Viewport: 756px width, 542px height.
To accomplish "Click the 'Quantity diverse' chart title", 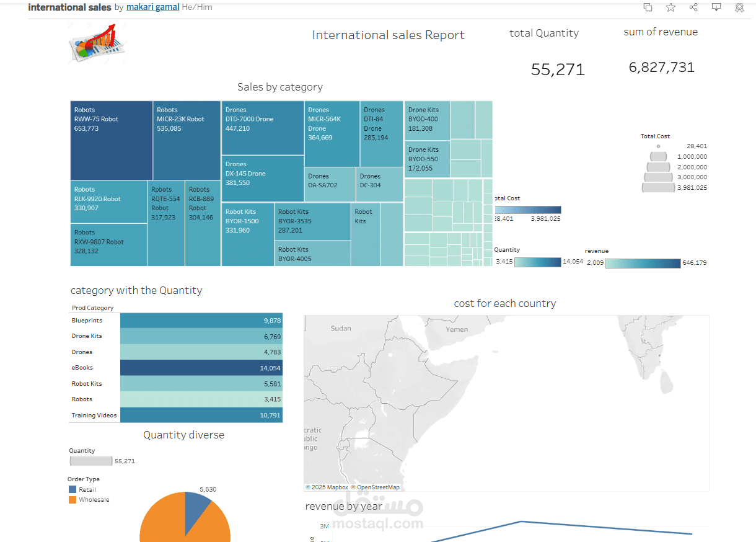I will 184,435.
